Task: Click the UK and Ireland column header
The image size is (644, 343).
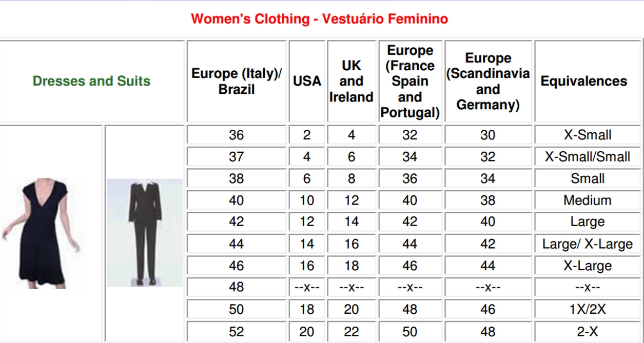Action: coord(352,81)
